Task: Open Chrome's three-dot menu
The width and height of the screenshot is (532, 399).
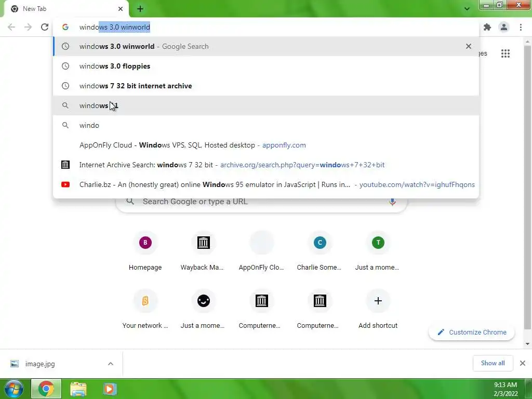Action: click(521, 27)
